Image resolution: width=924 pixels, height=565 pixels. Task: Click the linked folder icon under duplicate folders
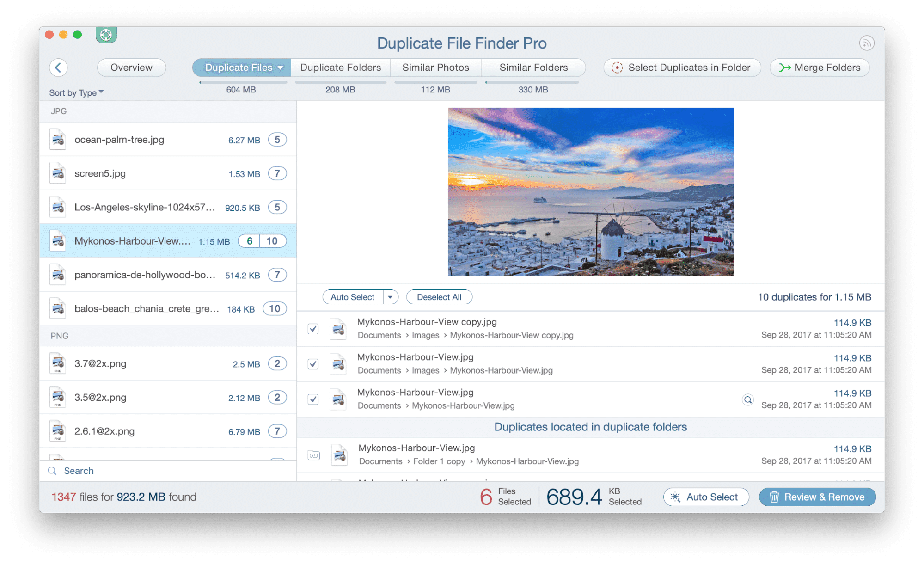coord(313,455)
